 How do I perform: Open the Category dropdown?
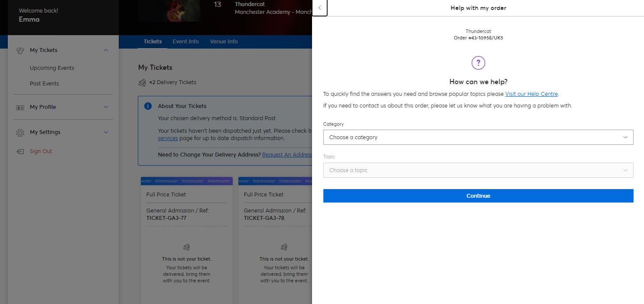(478, 137)
